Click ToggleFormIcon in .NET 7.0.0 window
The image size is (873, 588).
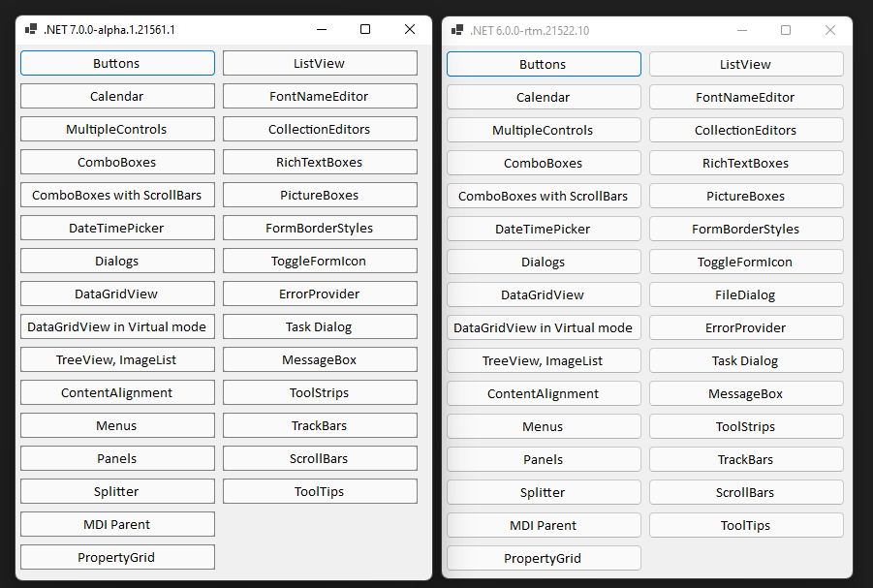pyautogui.click(x=320, y=261)
